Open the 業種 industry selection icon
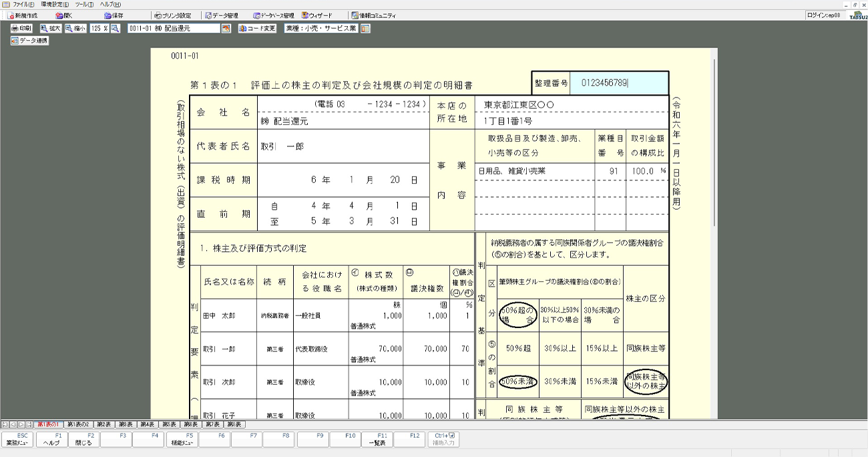Screen dimensions: 868x457 (365, 29)
